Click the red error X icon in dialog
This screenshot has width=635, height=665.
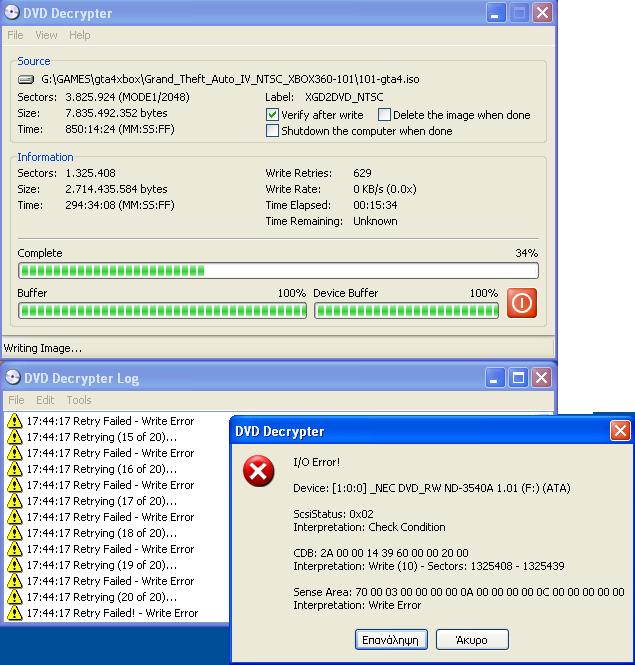click(258, 471)
